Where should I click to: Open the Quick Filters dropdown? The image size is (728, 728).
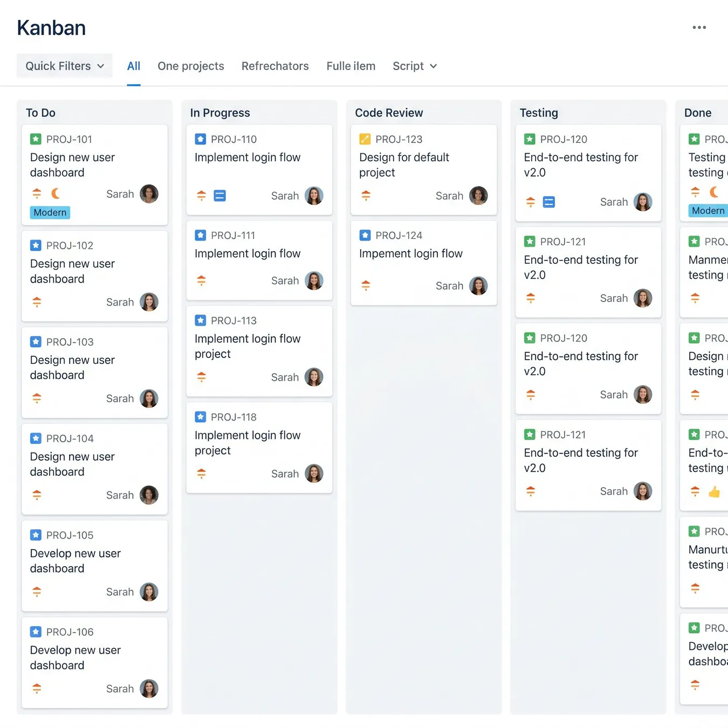coord(65,66)
